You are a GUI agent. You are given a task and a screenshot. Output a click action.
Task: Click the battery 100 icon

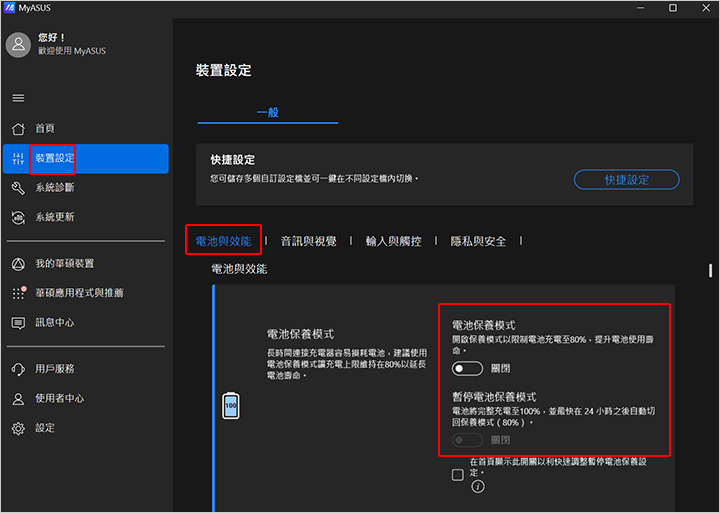pyautogui.click(x=231, y=406)
